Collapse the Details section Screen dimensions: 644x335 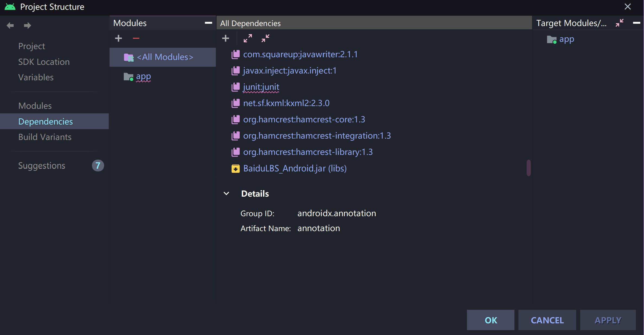(226, 194)
